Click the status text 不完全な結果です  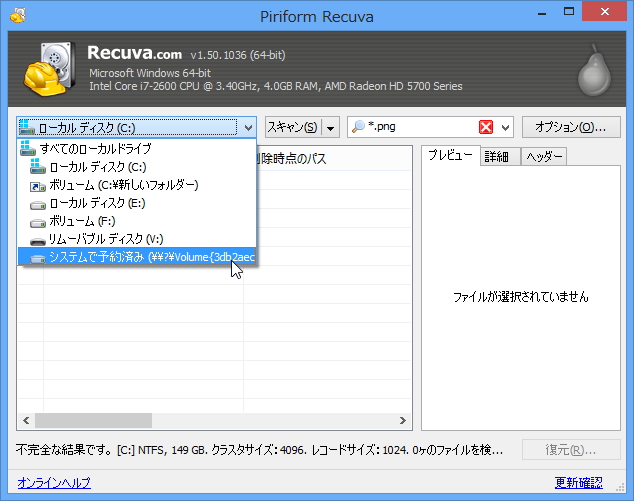coord(64,450)
